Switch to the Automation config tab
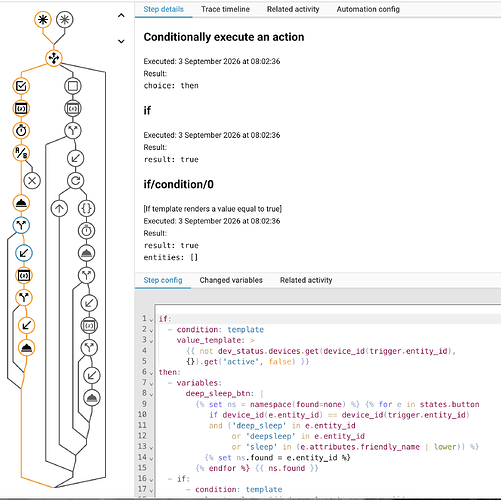Screen dimensions: 501x500 point(368,9)
